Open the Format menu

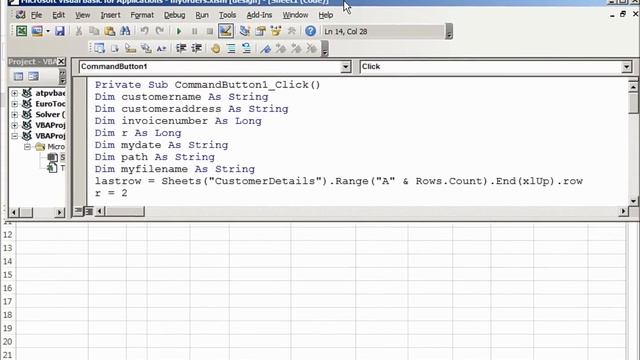(x=142, y=15)
